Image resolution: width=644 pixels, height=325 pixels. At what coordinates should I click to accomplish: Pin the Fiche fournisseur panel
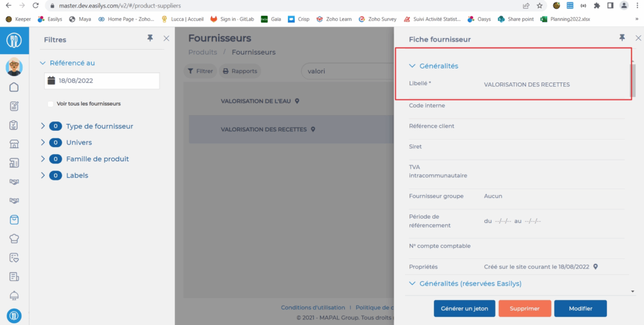coord(622,38)
